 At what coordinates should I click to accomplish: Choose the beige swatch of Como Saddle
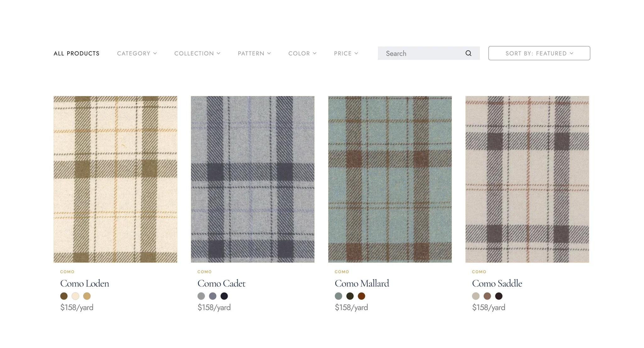pos(476,296)
